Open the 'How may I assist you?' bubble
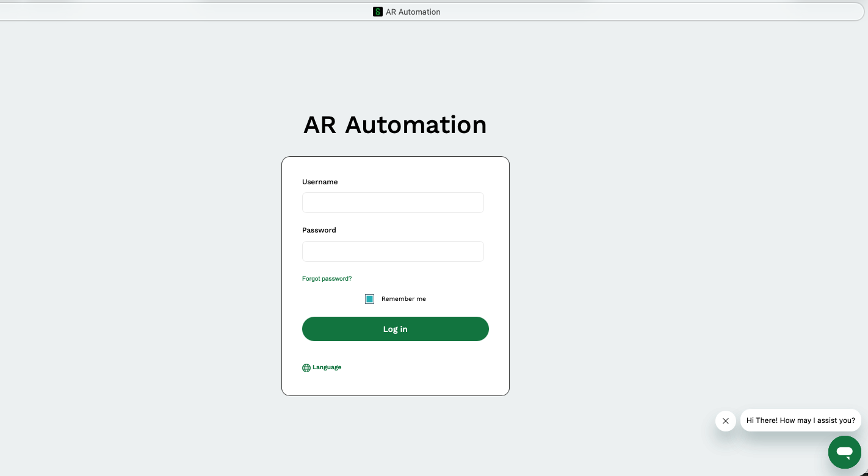 coord(800,420)
